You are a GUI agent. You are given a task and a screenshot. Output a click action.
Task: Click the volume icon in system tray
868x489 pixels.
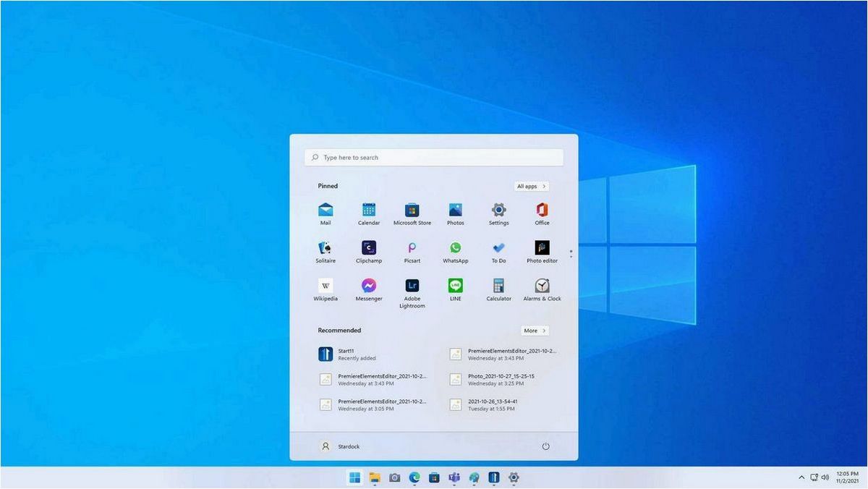825,477
